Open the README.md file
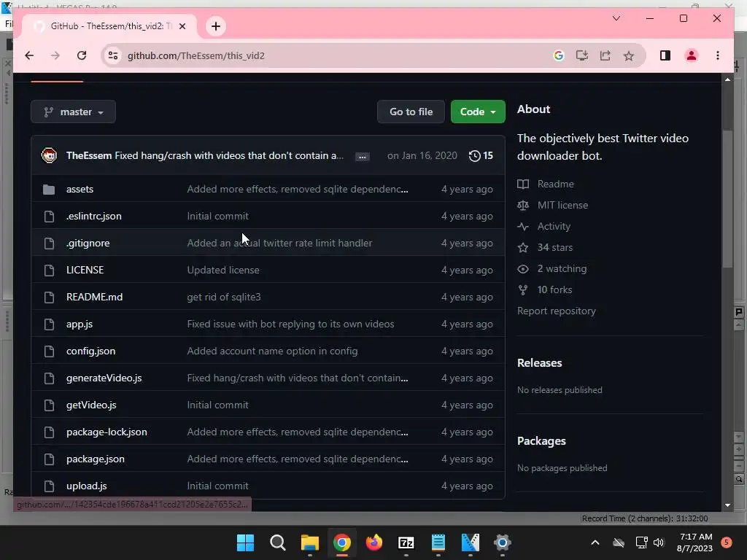 [x=94, y=297]
